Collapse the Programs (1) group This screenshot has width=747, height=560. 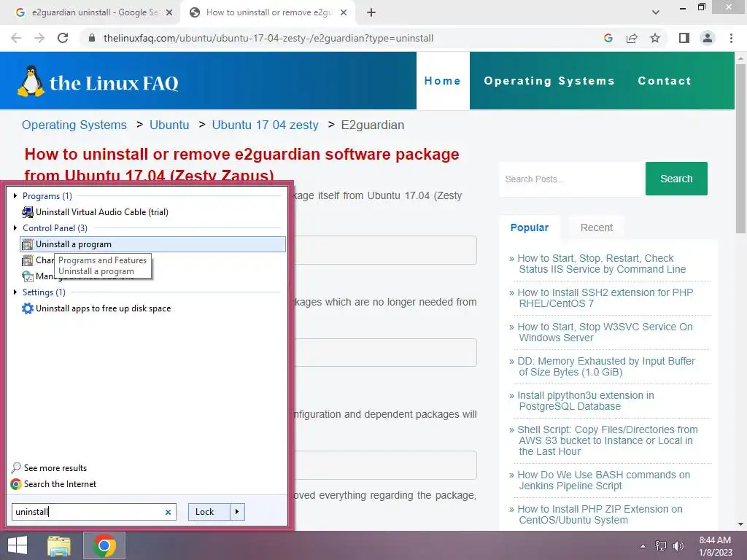pyautogui.click(x=15, y=195)
